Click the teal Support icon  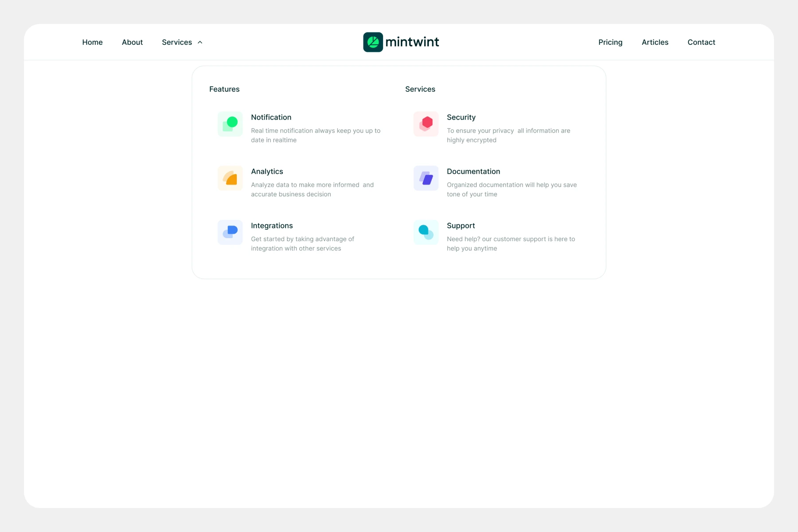click(426, 232)
